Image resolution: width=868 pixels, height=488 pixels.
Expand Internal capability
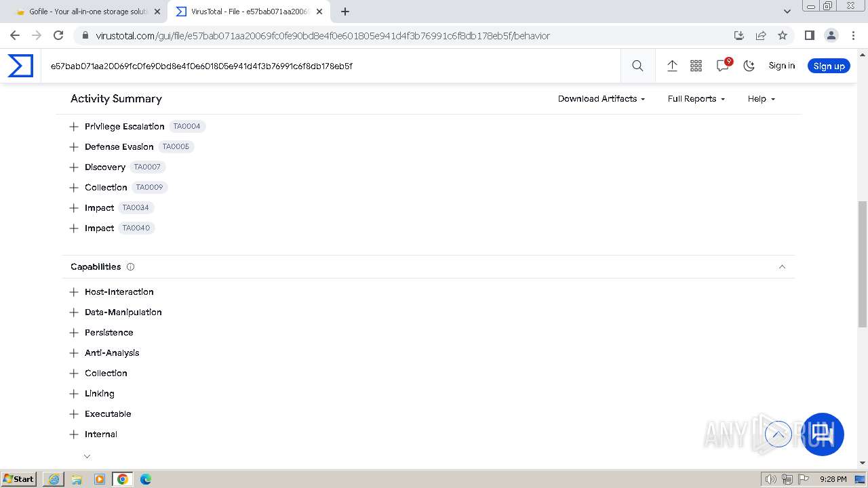74,434
